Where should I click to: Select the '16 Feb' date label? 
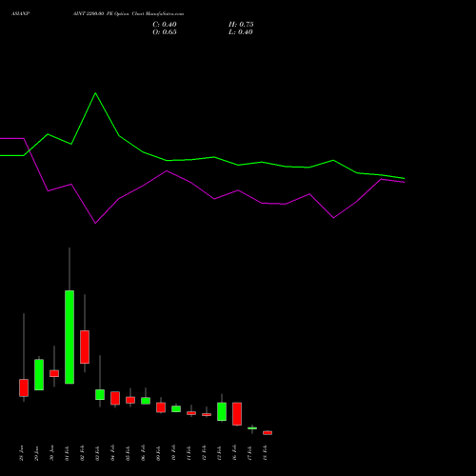pos(235,453)
